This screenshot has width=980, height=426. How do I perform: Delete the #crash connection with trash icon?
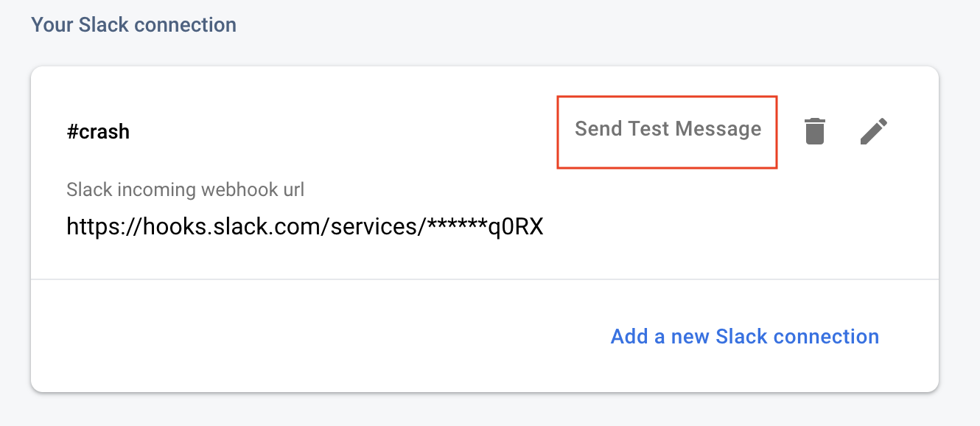point(814,131)
